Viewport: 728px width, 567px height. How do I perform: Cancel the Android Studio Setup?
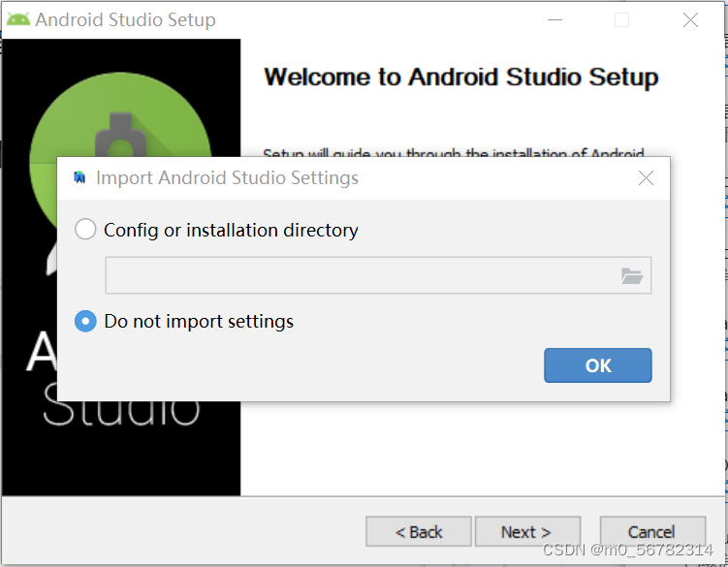tap(652, 531)
